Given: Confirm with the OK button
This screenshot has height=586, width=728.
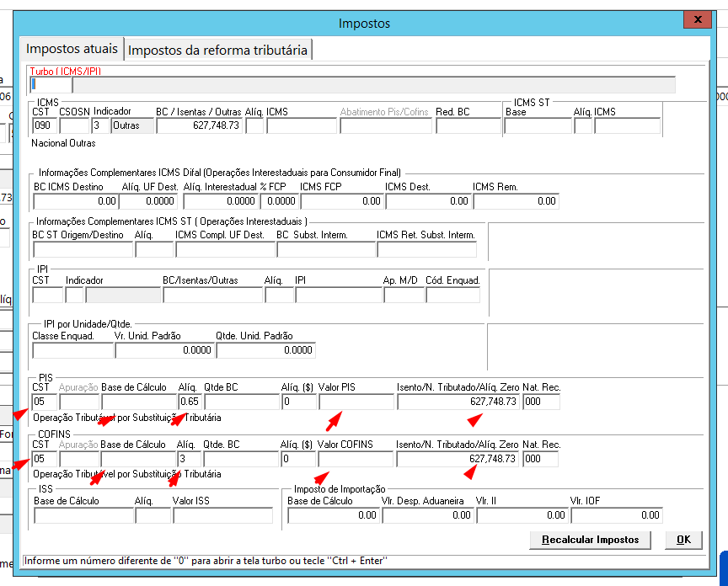Looking at the screenshot, I should pos(683,540).
